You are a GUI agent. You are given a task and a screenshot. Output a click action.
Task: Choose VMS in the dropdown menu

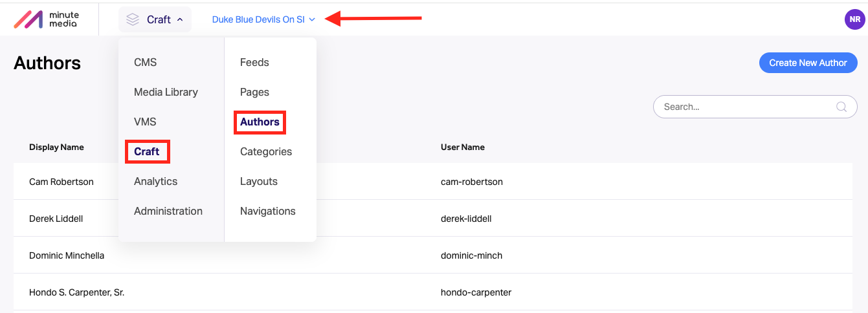click(x=145, y=122)
